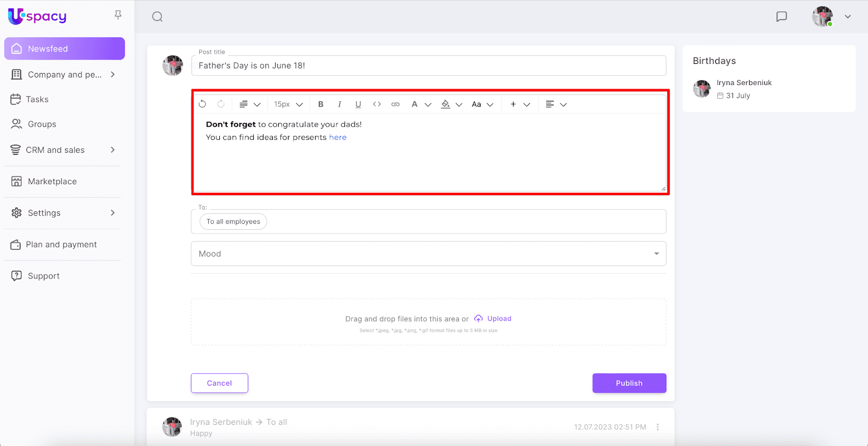The width and height of the screenshot is (868, 446).
Task: Click the search magnifier icon
Action: [157, 17]
